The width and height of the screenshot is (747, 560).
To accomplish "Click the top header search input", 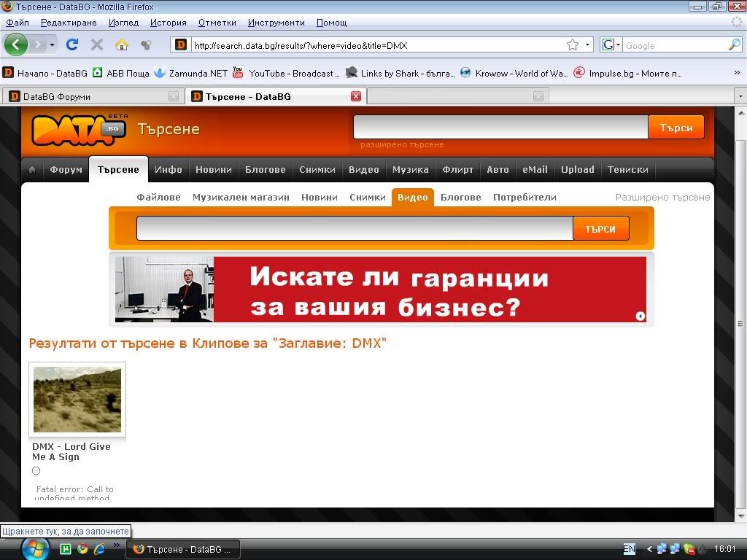I will 500,127.
